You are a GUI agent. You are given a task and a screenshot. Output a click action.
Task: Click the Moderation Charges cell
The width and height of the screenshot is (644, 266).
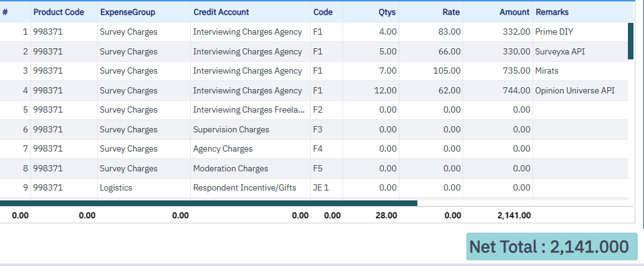250,169
